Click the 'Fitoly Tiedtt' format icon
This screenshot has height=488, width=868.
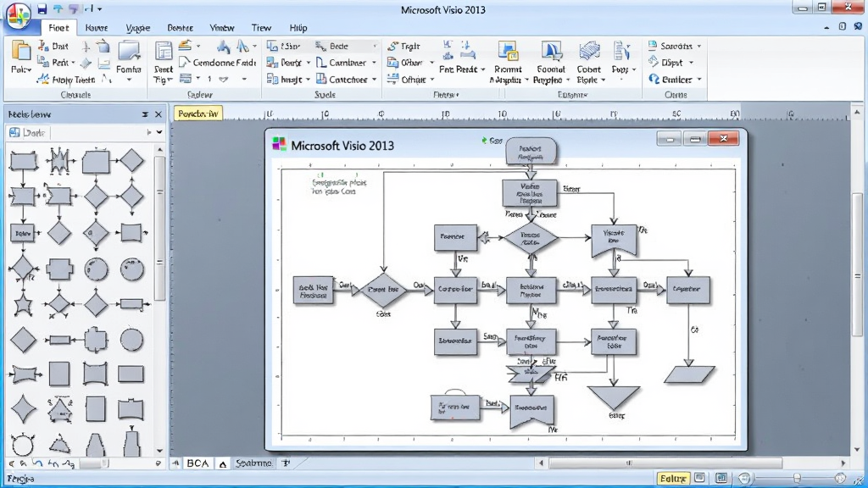coord(43,80)
